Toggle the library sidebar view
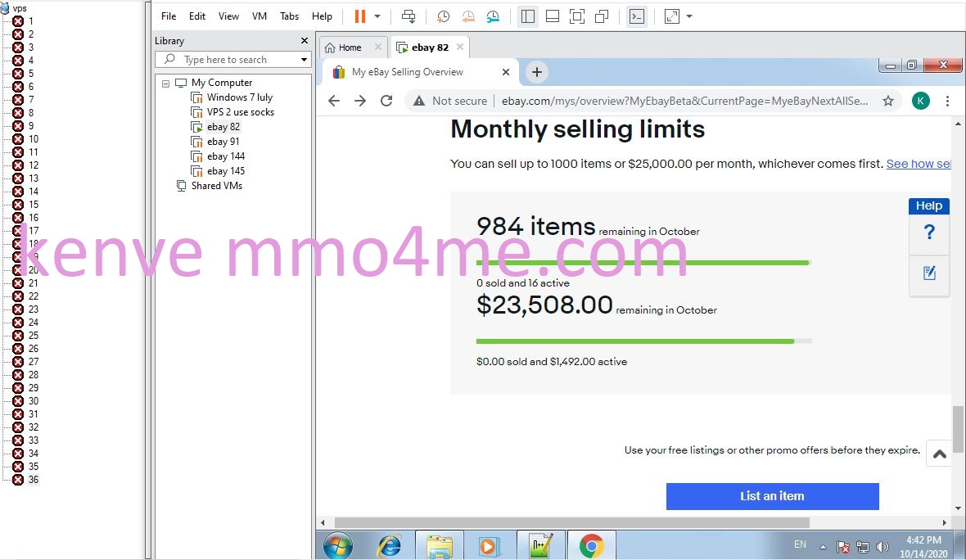The width and height of the screenshot is (966, 560). [x=528, y=16]
